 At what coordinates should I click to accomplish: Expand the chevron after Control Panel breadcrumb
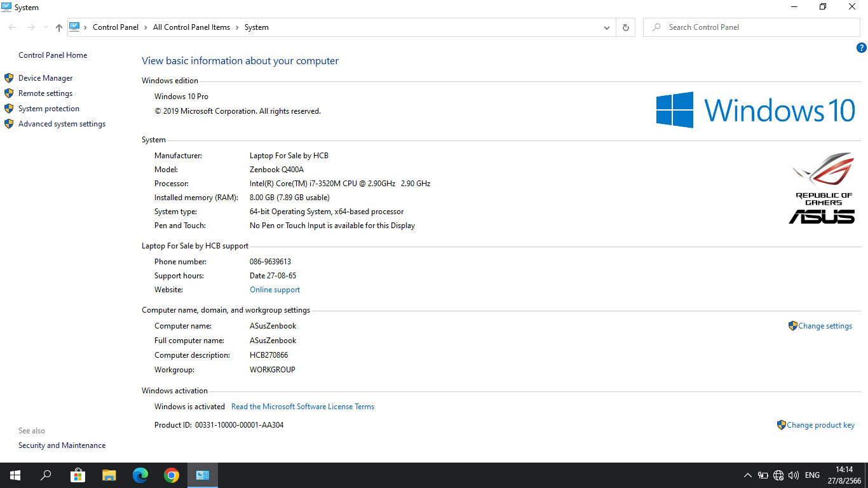146,27
